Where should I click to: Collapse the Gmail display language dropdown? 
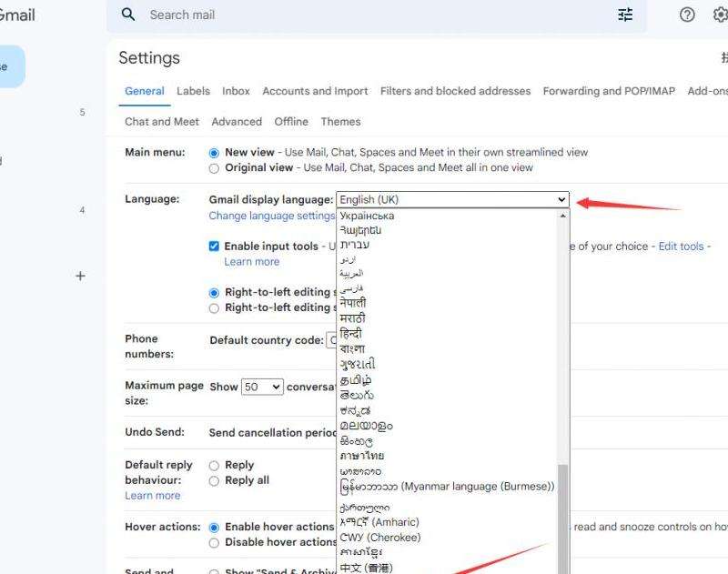click(452, 199)
